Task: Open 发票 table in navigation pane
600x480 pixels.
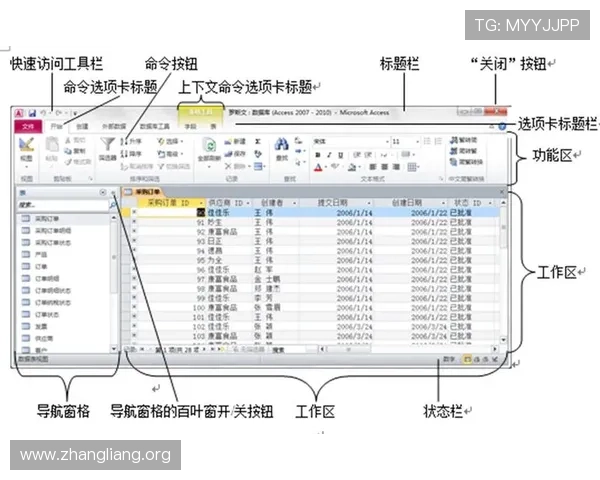Action: (x=64, y=327)
